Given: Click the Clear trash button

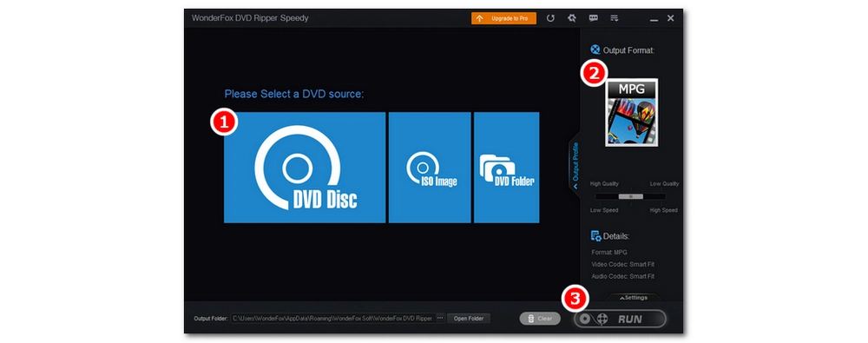Looking at the screenshot, I should (540, 319).
